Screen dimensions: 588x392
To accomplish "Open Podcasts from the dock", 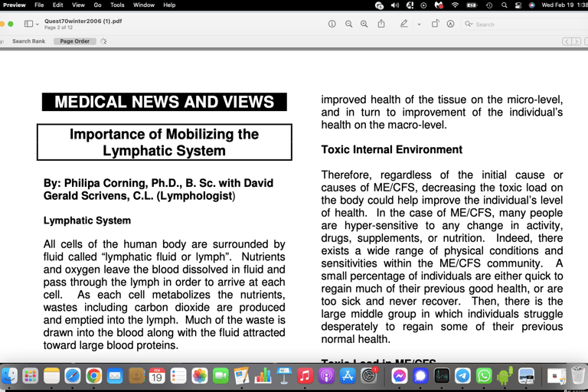I will (326, 376).
